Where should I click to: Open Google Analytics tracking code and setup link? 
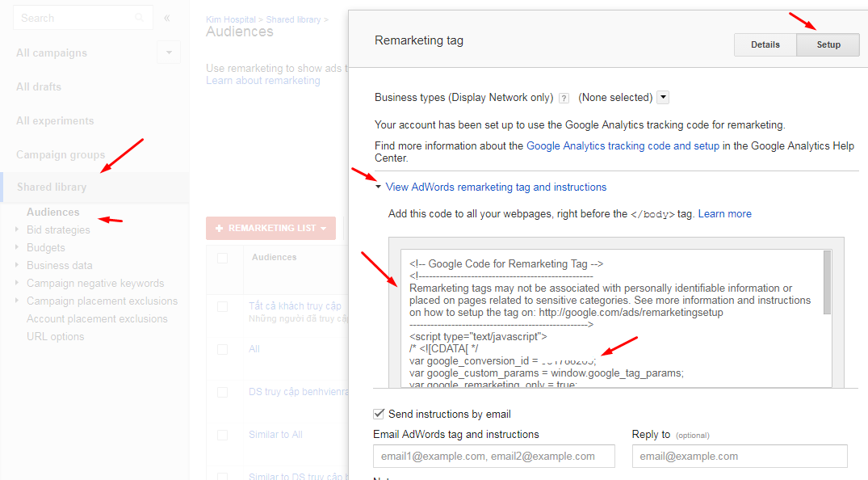point(623,146)
